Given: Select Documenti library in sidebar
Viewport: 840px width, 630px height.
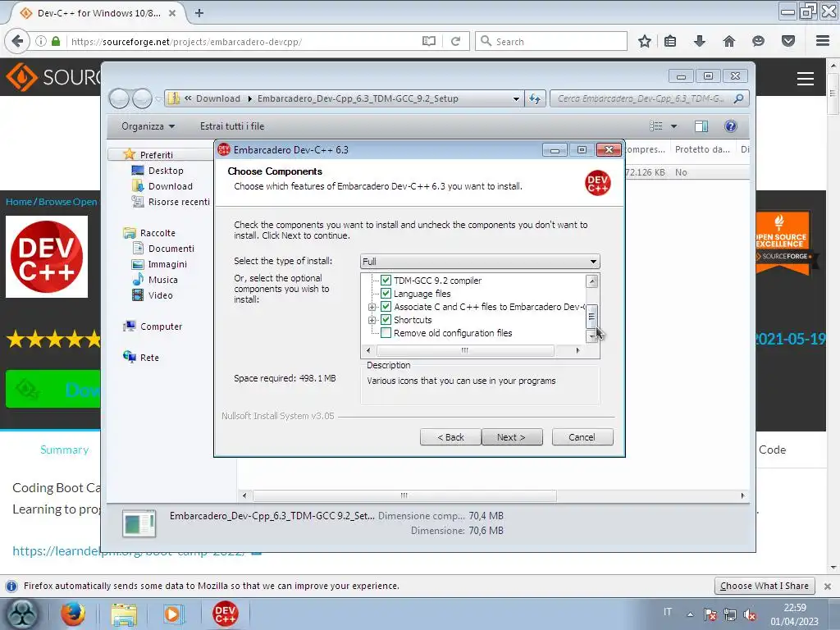Looking at the screenshot, I should pos(171,249).
